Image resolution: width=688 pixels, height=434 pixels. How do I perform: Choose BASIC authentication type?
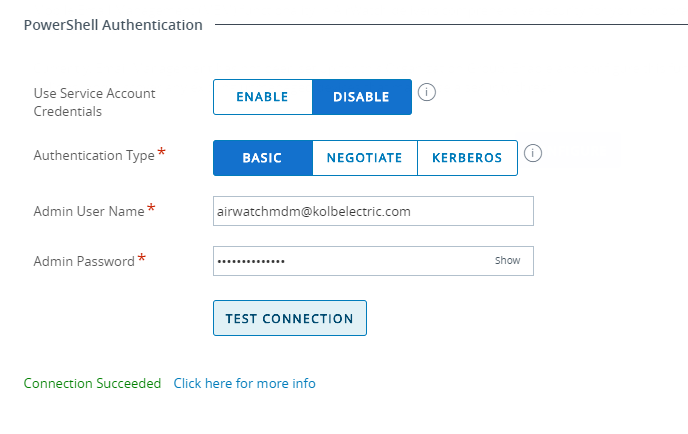coord(262,158)
